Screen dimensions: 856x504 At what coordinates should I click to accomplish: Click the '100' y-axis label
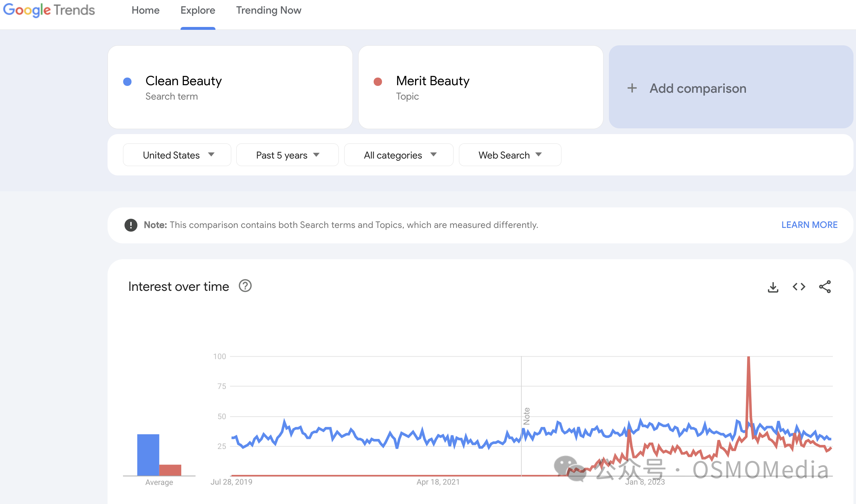click(219, 356)
